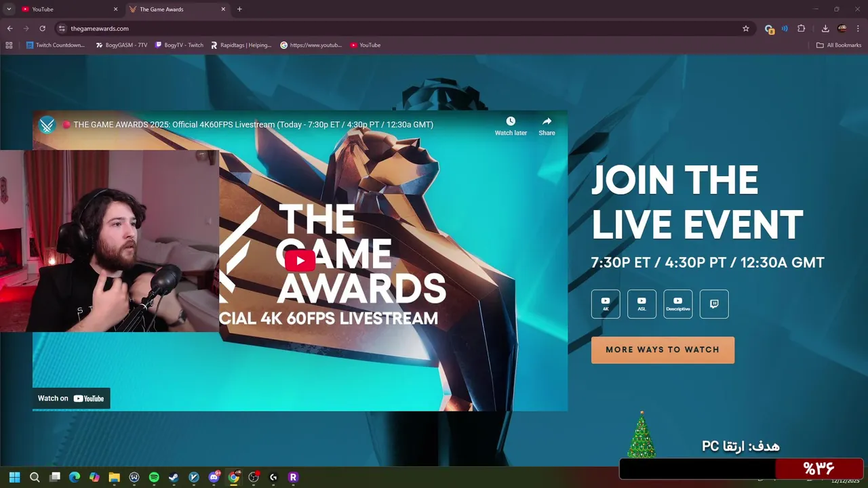Image resolution: width=868 pixels, height=488 pixels.
Task: Open the Chrome profile avatar
Action: (842, 28)
